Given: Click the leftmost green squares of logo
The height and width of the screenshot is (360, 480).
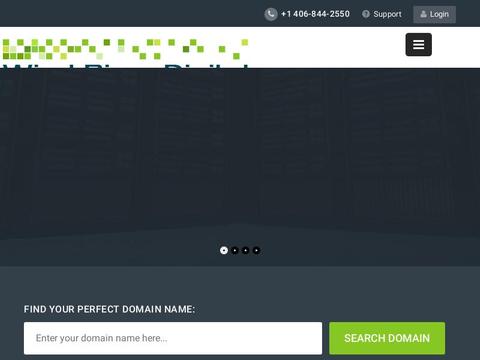Looking at the screenshot, I should pyautogui.click(x=6, y=49).
